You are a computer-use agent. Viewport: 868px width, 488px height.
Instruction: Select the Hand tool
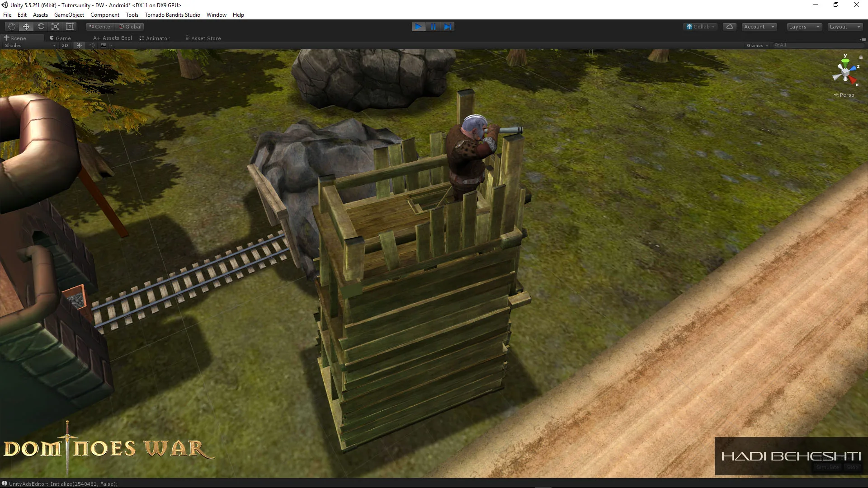pyautogui.click(x=11, y=27)
